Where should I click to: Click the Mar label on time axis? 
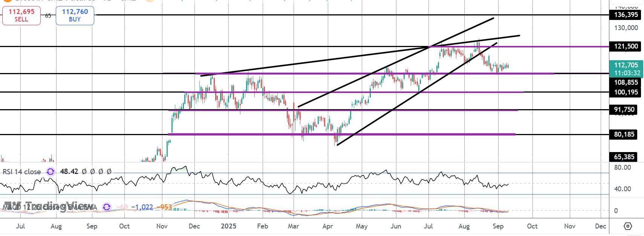coord(293,226)
